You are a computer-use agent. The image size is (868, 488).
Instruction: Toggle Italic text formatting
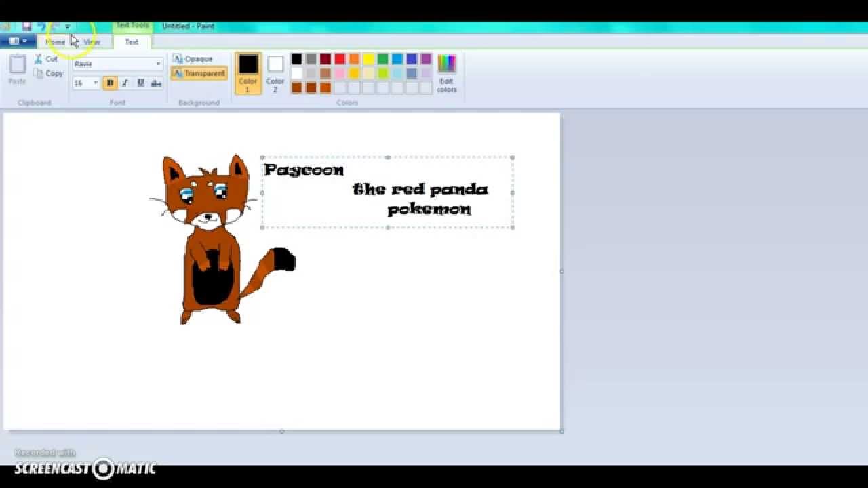[x=125, y=83]
